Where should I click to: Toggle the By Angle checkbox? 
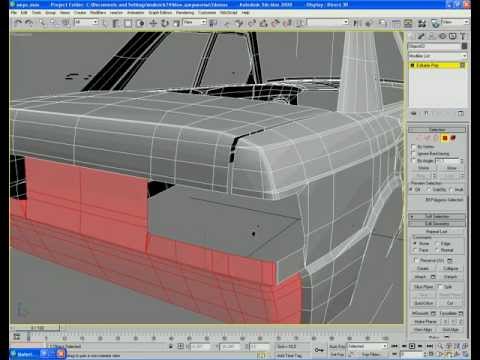pos(414,161)
